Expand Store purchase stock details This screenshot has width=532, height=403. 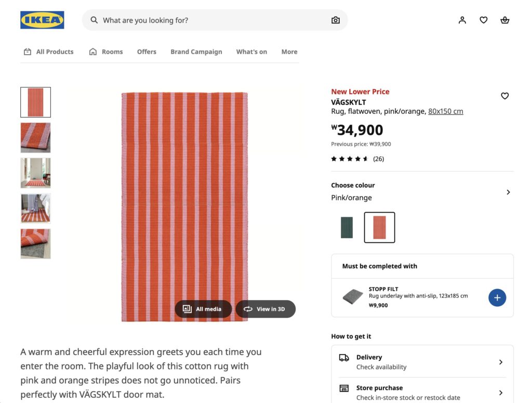(x=501, y=393)
